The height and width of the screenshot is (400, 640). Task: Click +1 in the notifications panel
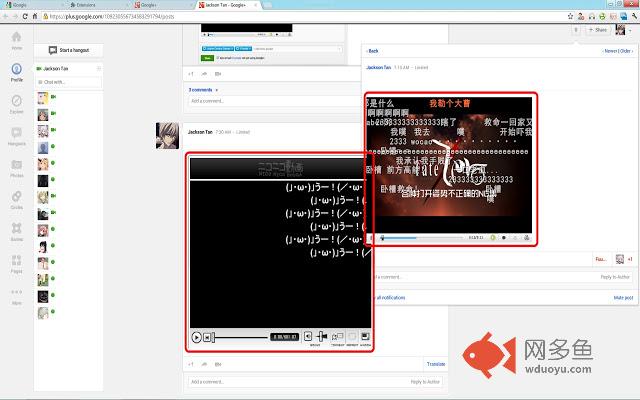(630, 259)
